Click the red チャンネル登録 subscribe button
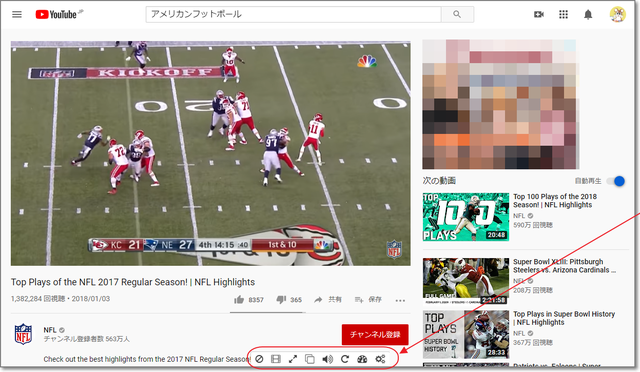This screenshot has width=640, height=372. tap(375, 334)
